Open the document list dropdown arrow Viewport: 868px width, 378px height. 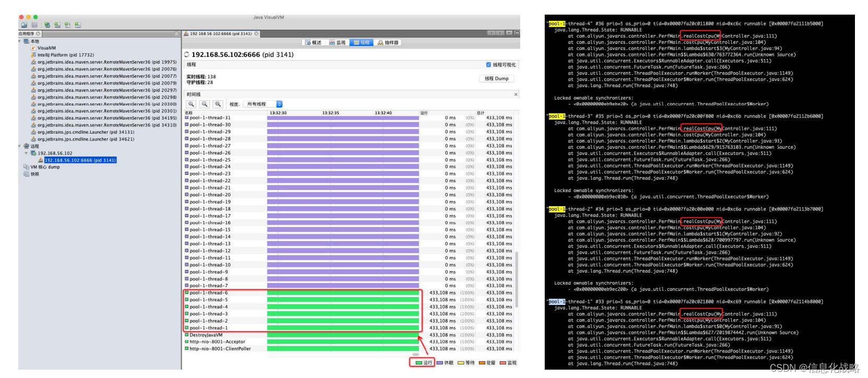click(509, 33)
